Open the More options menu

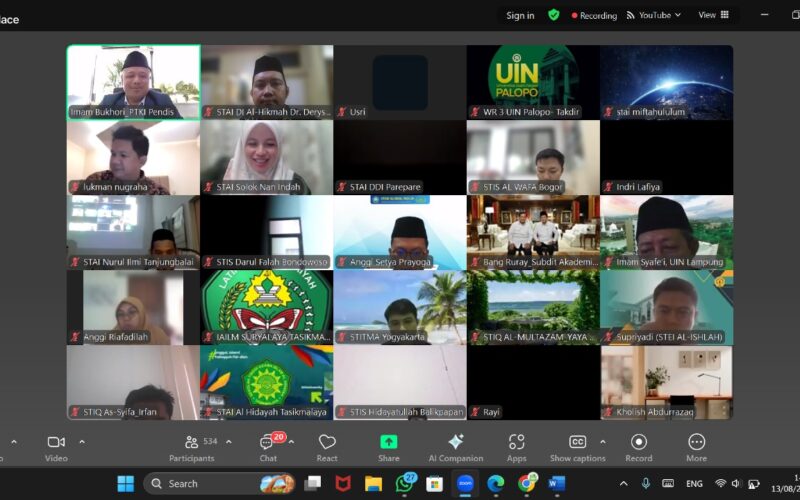pyautogui.click(x=696, y=448)
